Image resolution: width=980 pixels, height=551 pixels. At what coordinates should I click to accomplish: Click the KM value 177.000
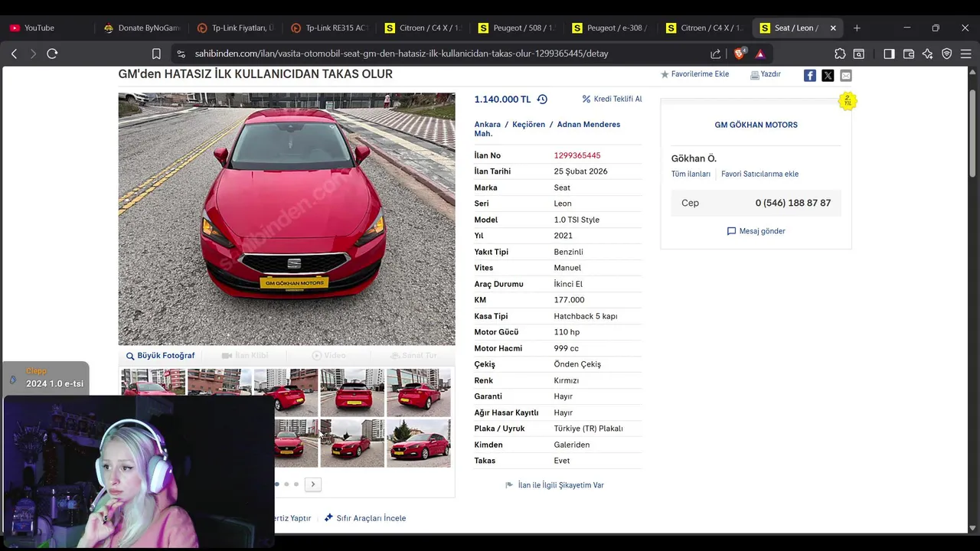569,300
